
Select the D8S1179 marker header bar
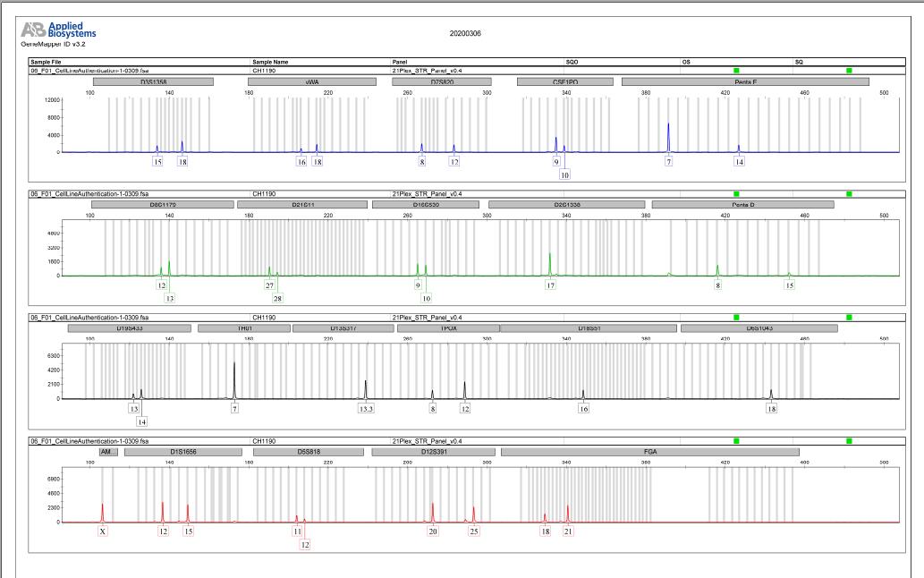coord(163,205)
